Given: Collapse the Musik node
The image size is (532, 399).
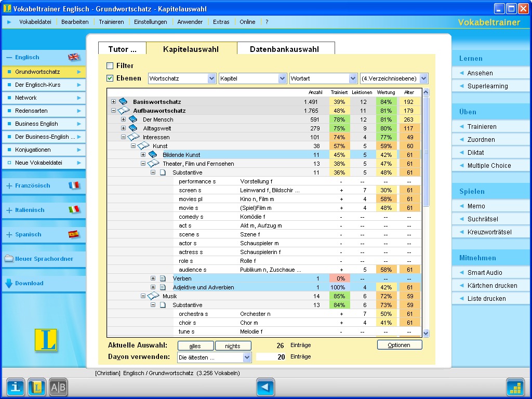Looking at the screenshot, I should click(143, 296).
